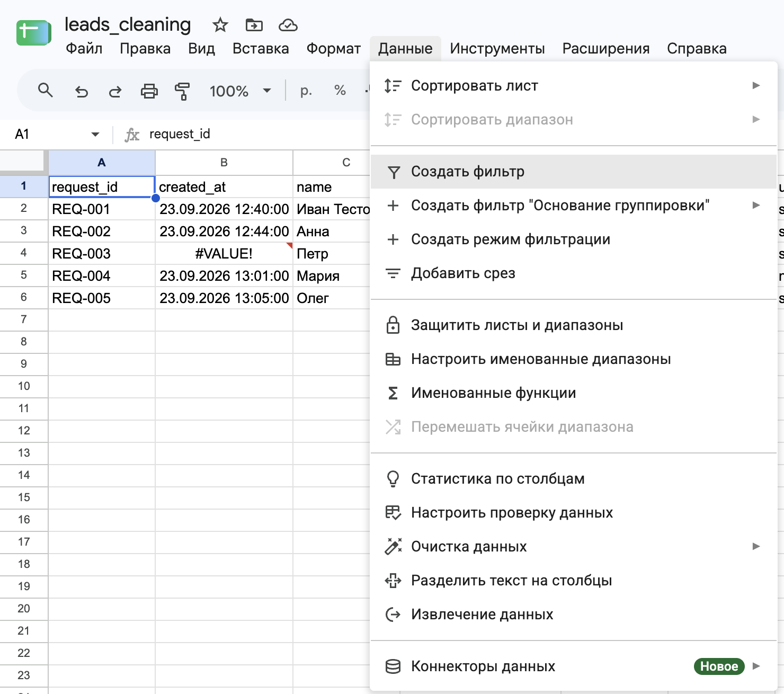Select the #VALUE! cell in row 4
784x694 pixels.
click(x=224, y=254)
